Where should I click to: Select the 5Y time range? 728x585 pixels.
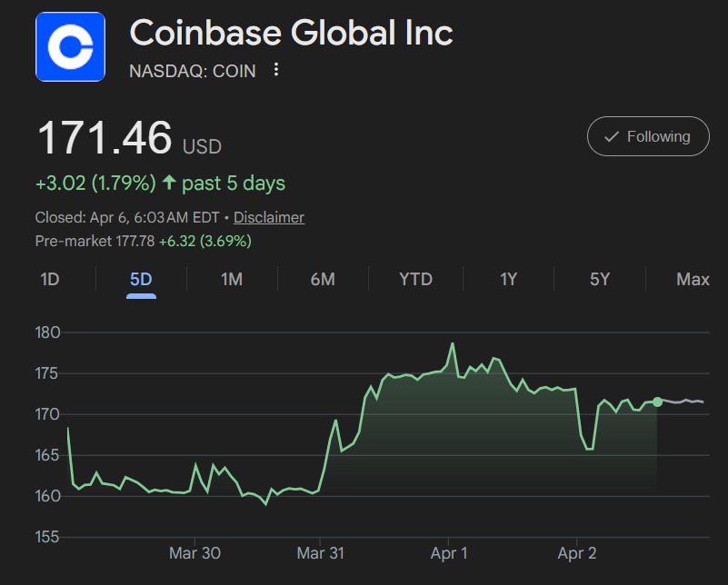point(599,279)
